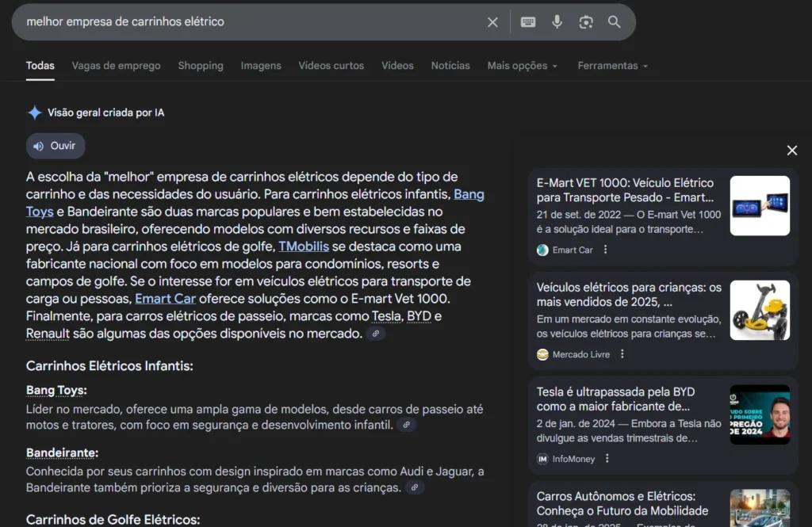Click the AI Overview sparkle icon
Viewport: 812px width, 527px height.
click(34, 112)
